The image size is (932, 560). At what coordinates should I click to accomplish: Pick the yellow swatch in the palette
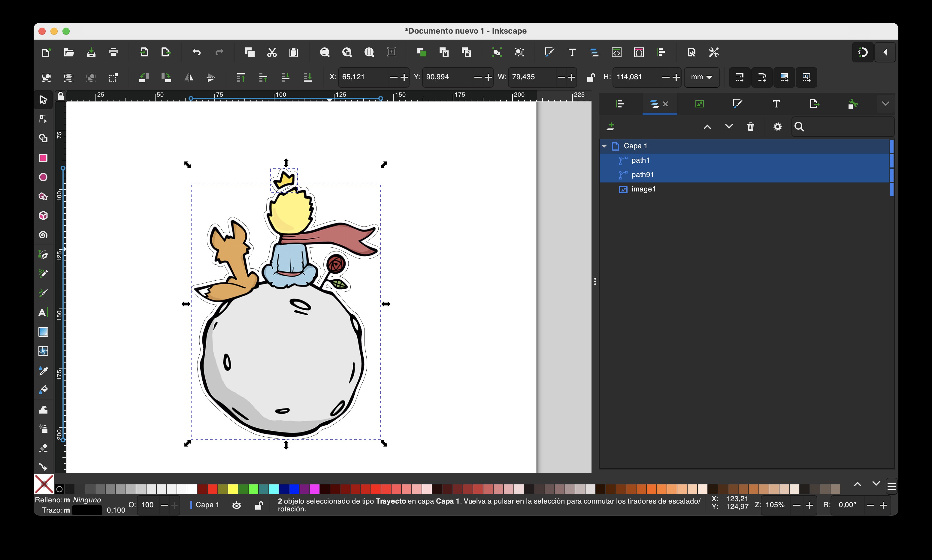point(233,489)
